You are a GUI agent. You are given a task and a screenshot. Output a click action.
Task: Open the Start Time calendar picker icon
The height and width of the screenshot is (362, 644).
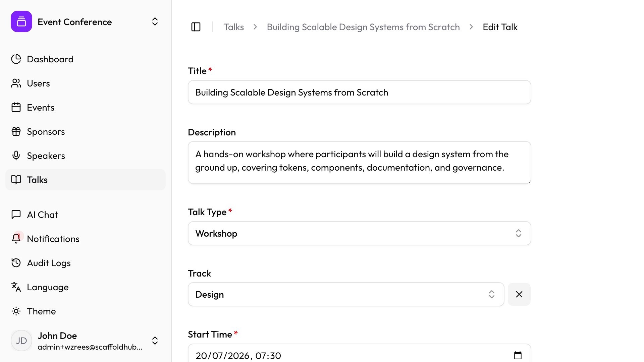coord(518,355)
